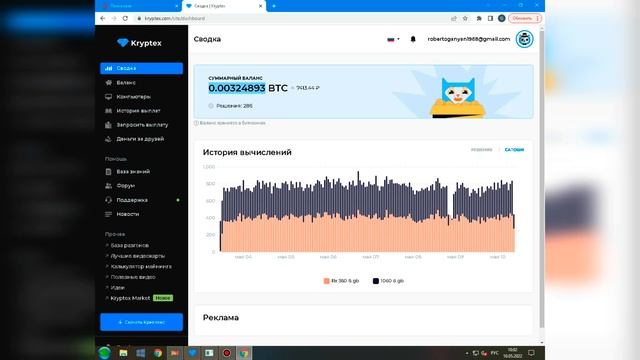
Task: Reload the page
Action: coord(125,18)
